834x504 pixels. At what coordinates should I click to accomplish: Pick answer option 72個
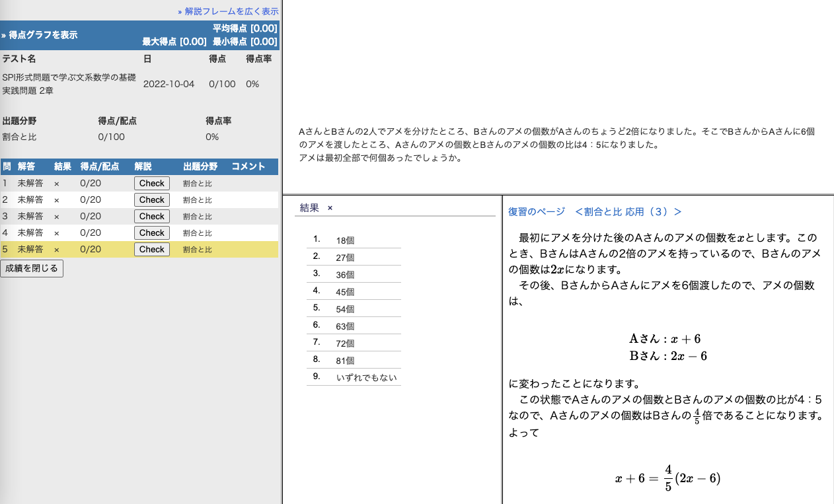coord(345,343)
